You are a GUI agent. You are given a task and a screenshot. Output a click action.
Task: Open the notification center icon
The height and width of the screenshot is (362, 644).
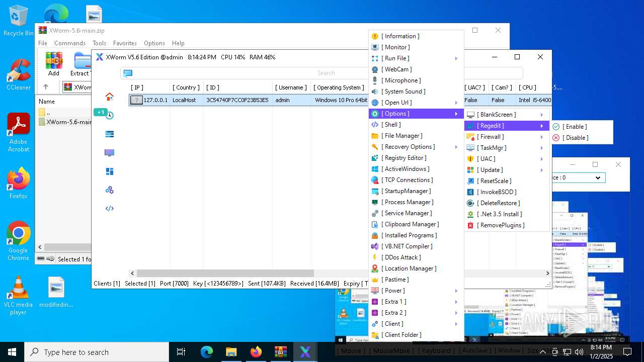click(x=627, y=352)
